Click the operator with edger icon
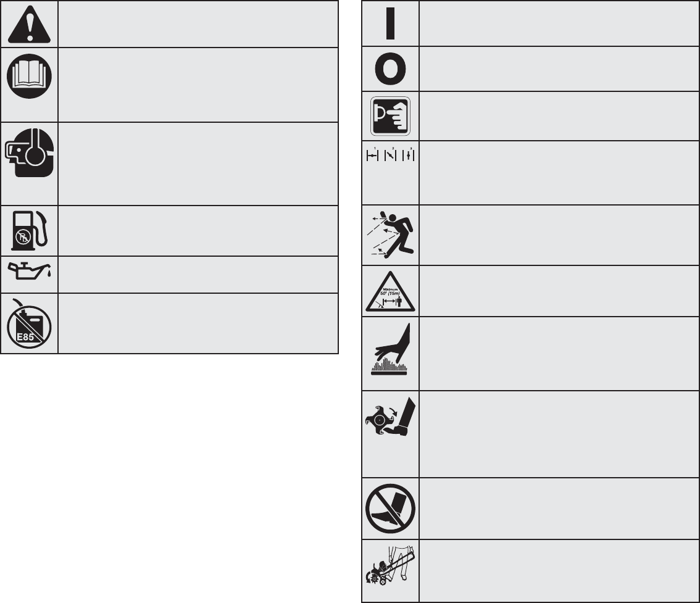The height and width of the screenshot is (603, 700). 390,566
